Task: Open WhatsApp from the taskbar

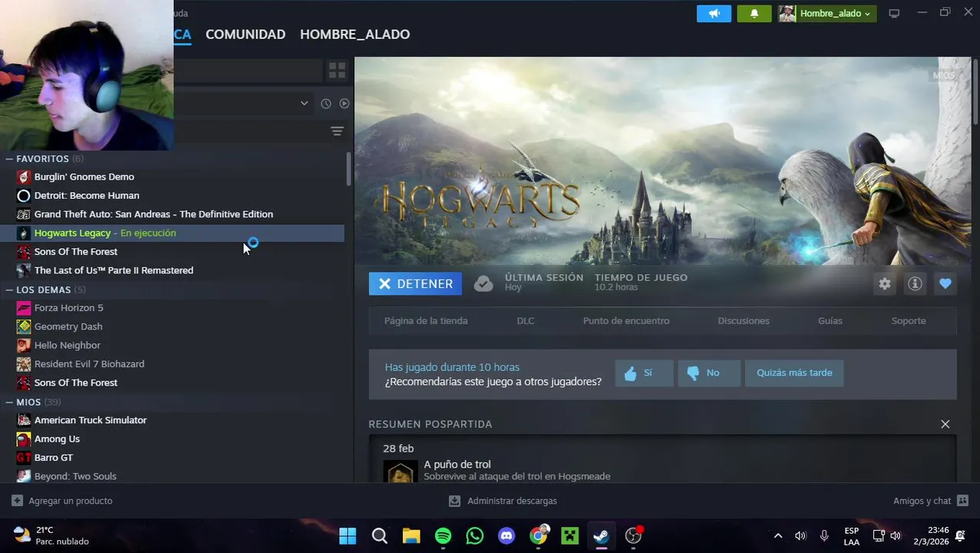Action: click(x=475, y=535)
